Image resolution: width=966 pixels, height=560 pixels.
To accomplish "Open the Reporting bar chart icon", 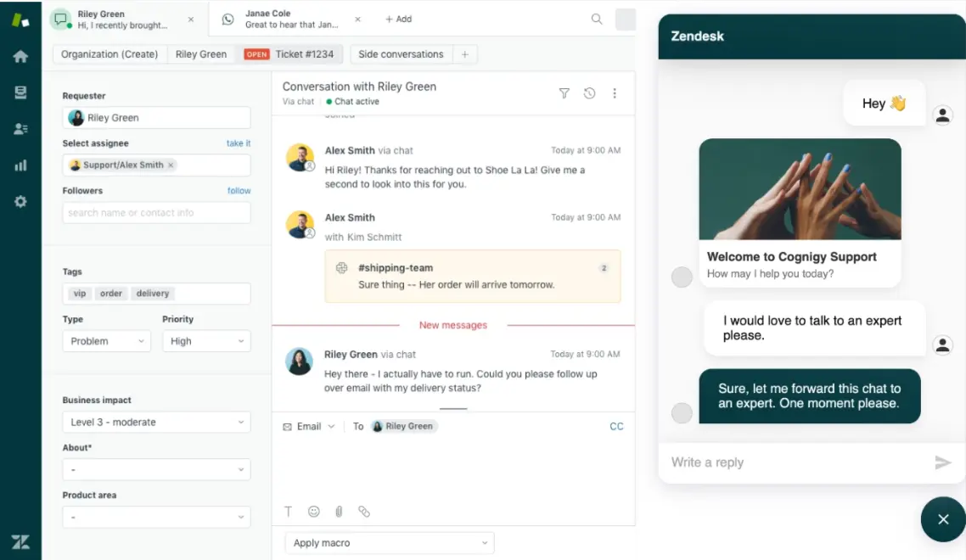I will [20, 165].
